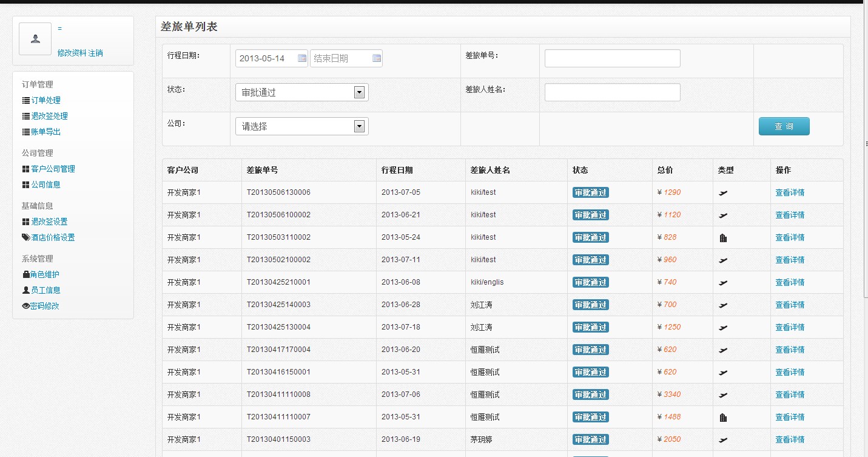Open 订单处理 in the sidebar menu
The width and height of the screenshot is (868, 457).
[x=45, y=101]
